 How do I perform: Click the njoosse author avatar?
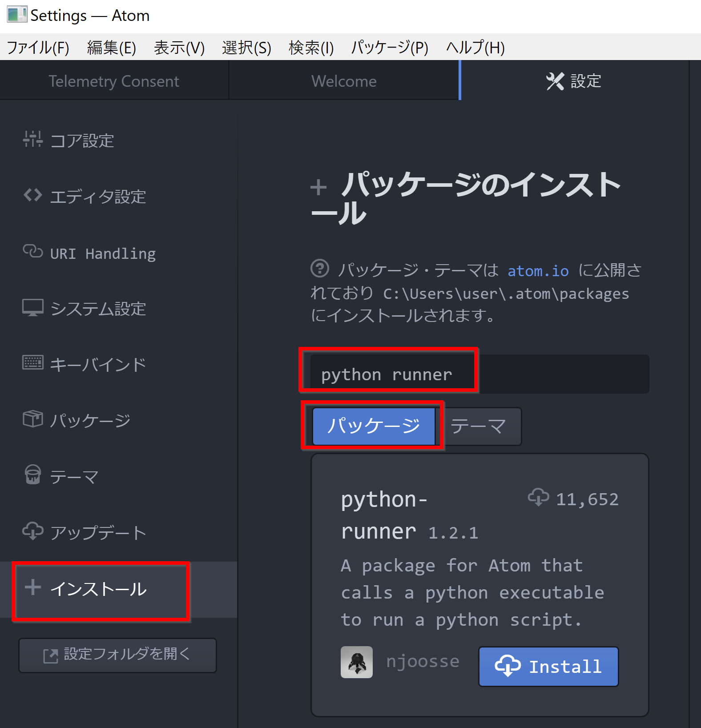coord(357,662)
